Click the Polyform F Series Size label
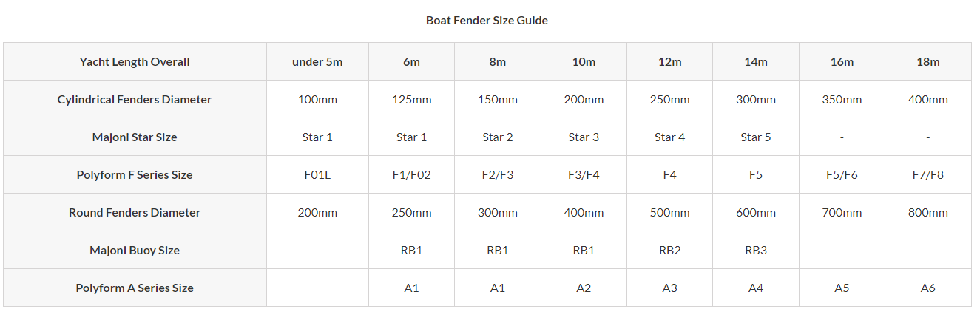 (x=135, y=175)
